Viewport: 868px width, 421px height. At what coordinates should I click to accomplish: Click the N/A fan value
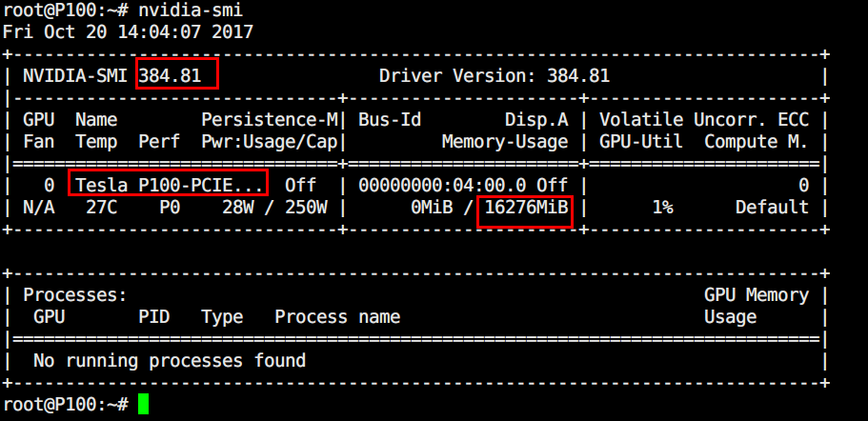pyautogui.click(x=39, y=208)
